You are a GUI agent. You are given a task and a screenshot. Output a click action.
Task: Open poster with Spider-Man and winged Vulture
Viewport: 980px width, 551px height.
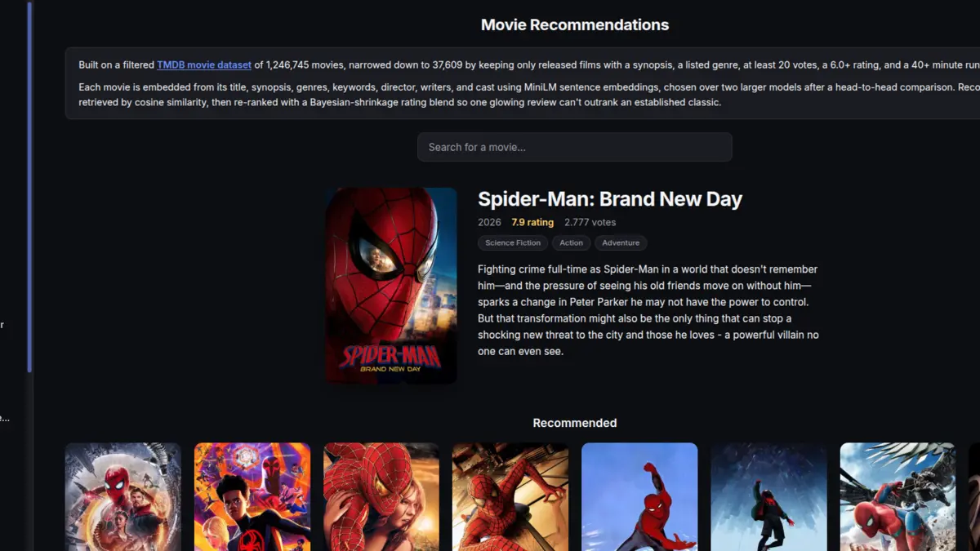click(898, 497)
